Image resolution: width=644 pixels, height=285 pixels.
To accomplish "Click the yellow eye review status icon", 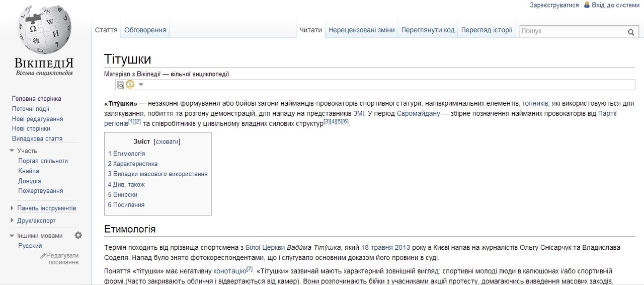I will click(130, 85).
